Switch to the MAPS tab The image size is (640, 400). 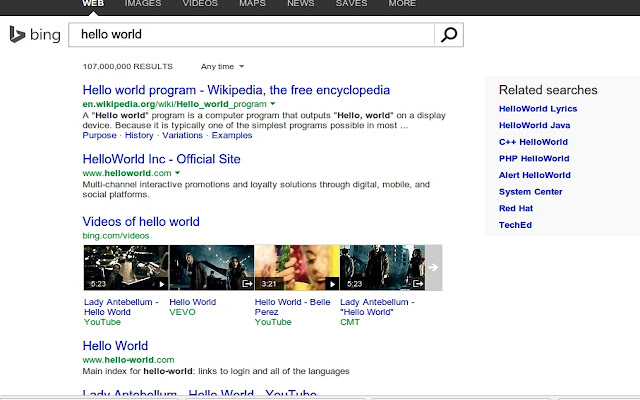252,4
